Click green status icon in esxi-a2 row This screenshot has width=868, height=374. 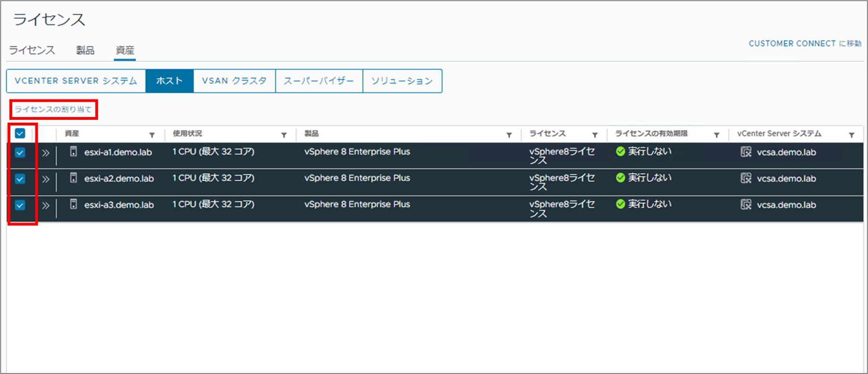621,178
